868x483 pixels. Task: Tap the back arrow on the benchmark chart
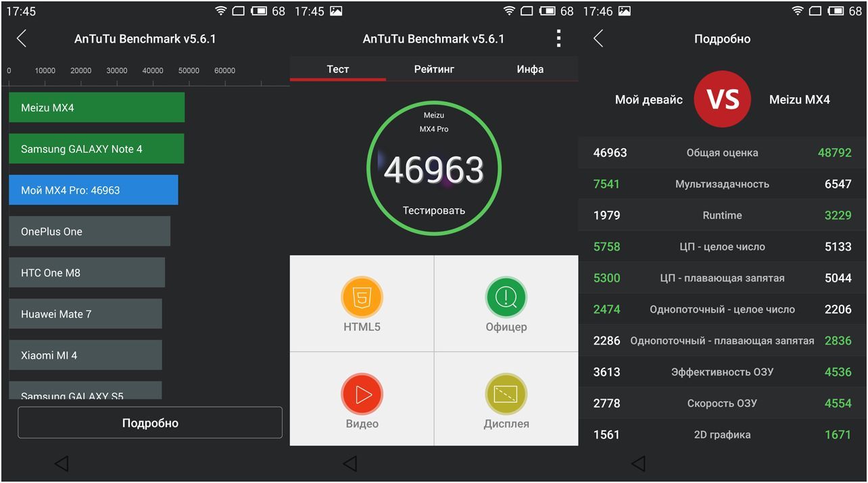coord(21,39)
